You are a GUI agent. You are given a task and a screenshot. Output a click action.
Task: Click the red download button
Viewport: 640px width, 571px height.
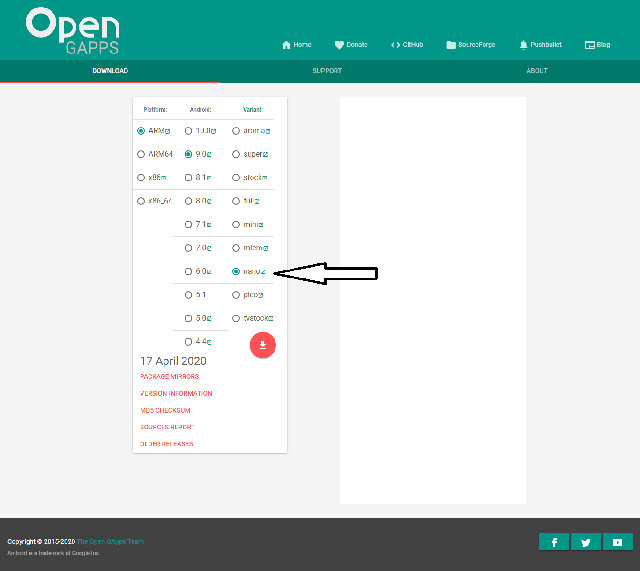tap(262, 345)
